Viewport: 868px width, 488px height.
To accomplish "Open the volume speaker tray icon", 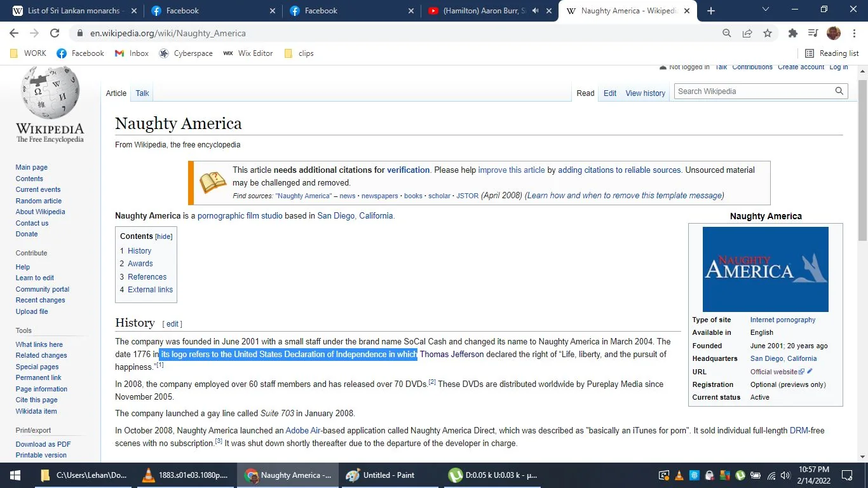I will click(x=785, y=475).
